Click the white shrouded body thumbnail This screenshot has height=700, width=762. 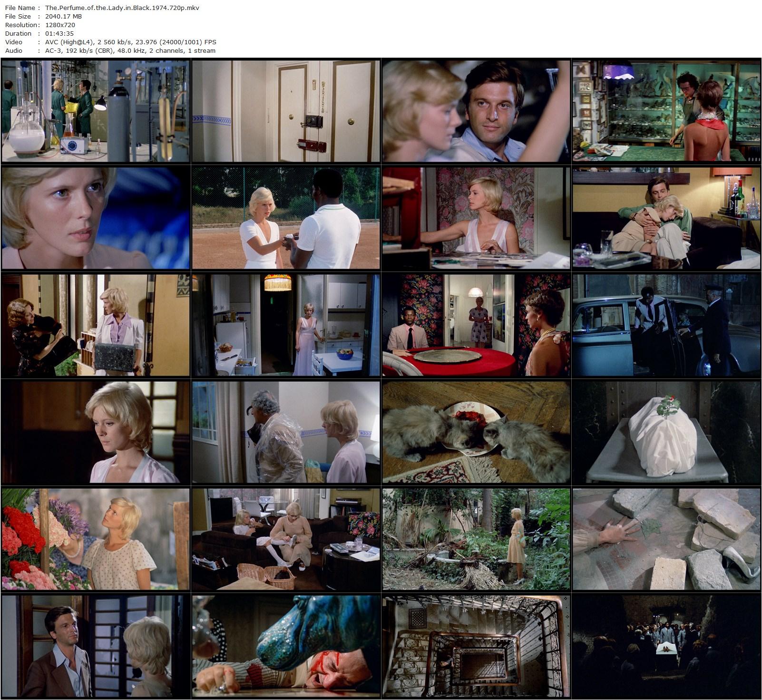point(666,432)
